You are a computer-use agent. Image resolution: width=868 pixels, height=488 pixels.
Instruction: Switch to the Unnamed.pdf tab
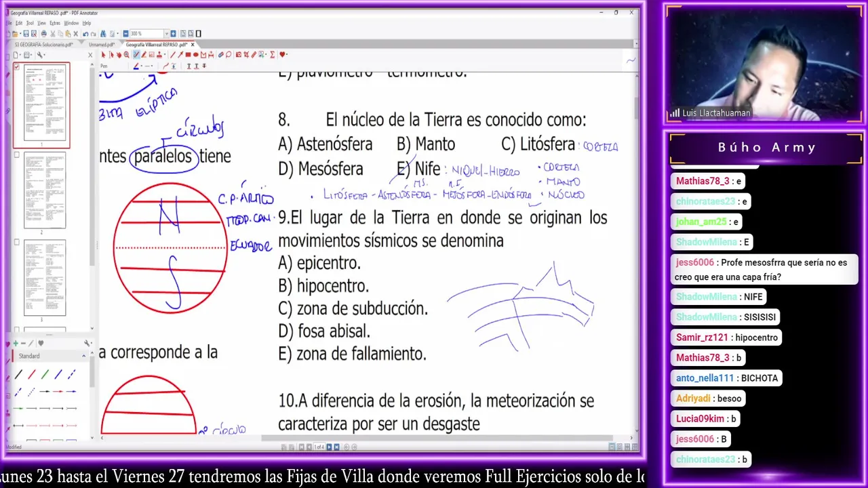[x=102, y=45]
